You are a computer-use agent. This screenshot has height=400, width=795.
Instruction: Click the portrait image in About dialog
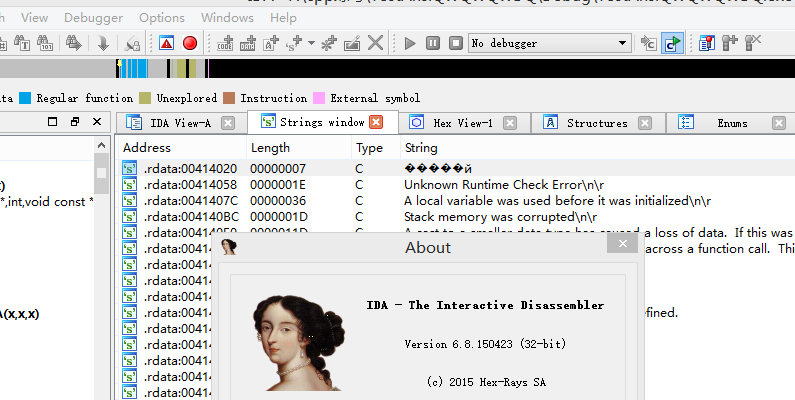[298, 343]
